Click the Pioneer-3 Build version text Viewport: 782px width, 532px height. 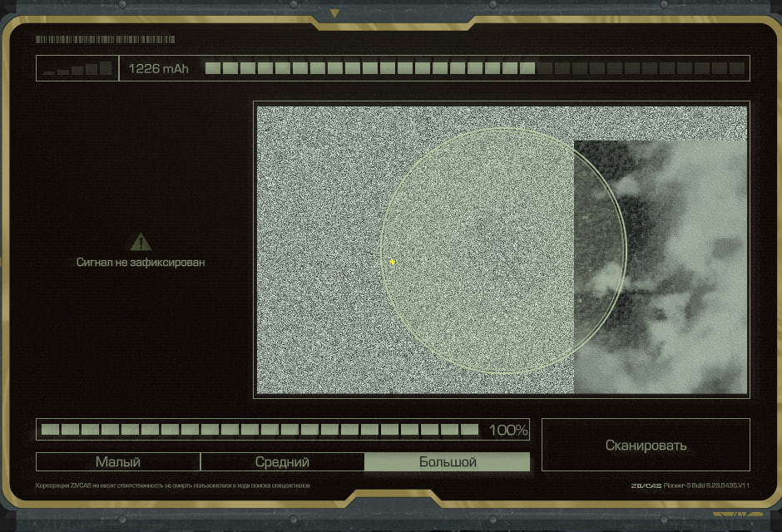pos(708,485)
